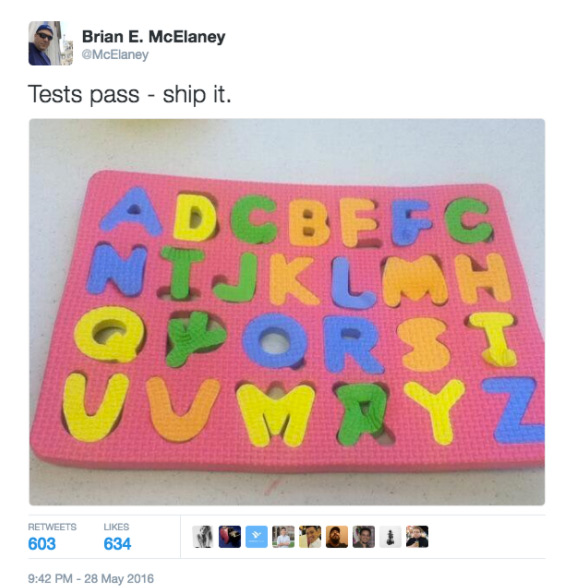Select the first black-and-white sketch liker avatar
Screen dimensions: 572x588
point(203,537)
